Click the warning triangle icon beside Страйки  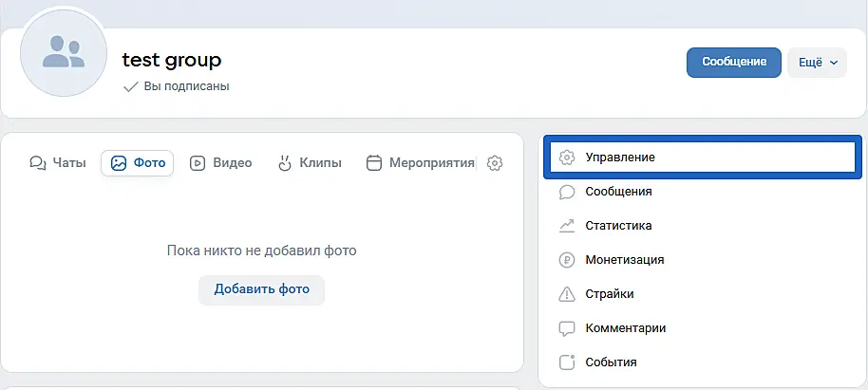pyautogui.click(x=567, y=294)
